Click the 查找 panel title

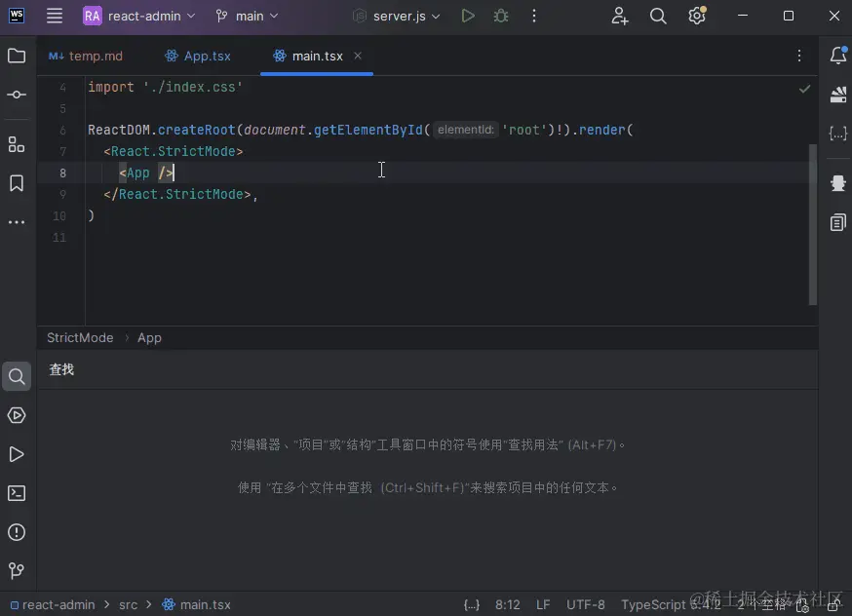pyautogui.click(x=61, y=369)
